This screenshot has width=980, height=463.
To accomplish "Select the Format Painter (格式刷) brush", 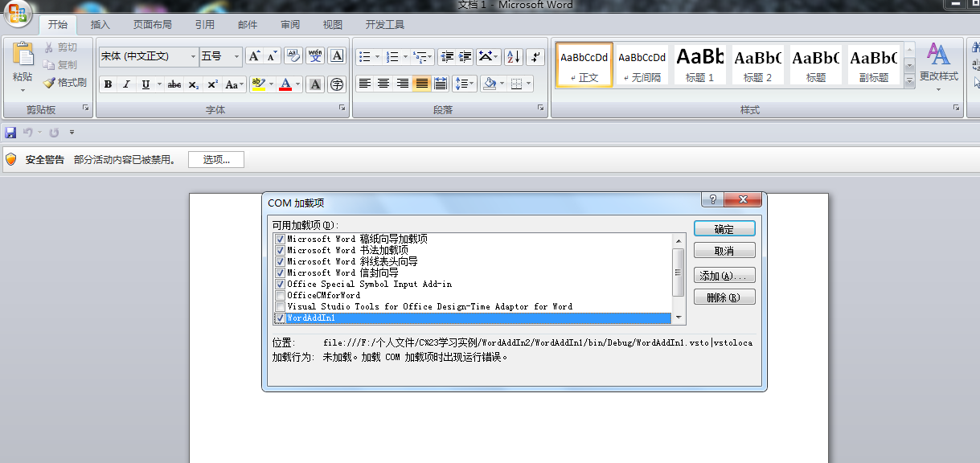I will point(50,82).
